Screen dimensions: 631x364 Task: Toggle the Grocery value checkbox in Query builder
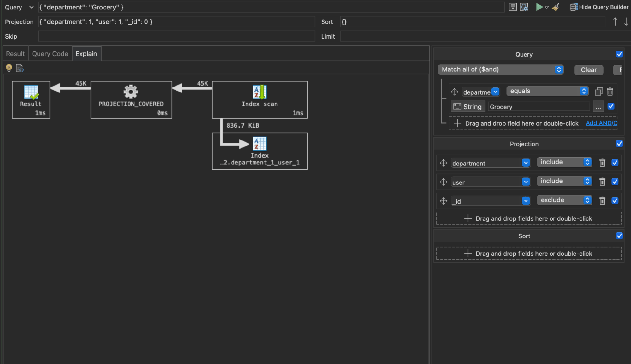[x=611, y=106]
